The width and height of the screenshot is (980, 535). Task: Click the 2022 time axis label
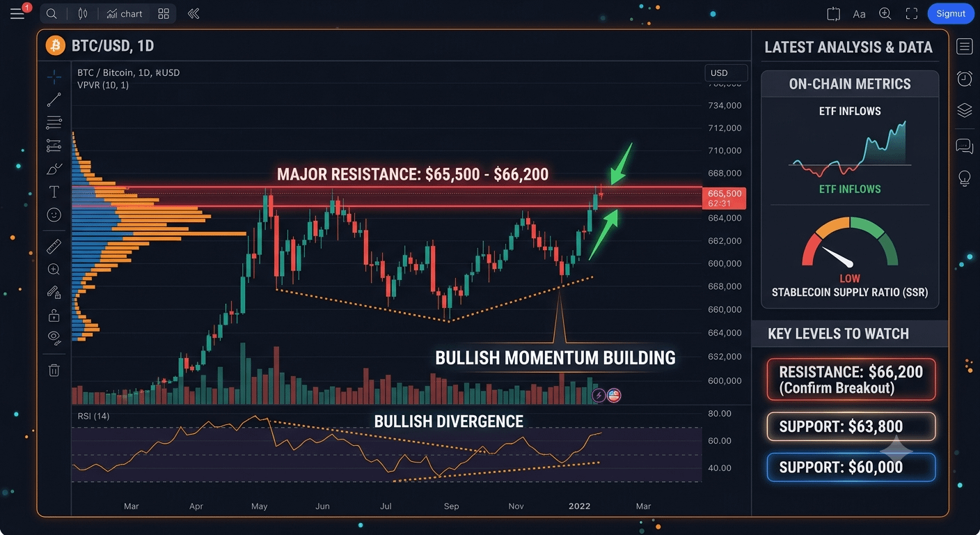[x=579, y=506]
